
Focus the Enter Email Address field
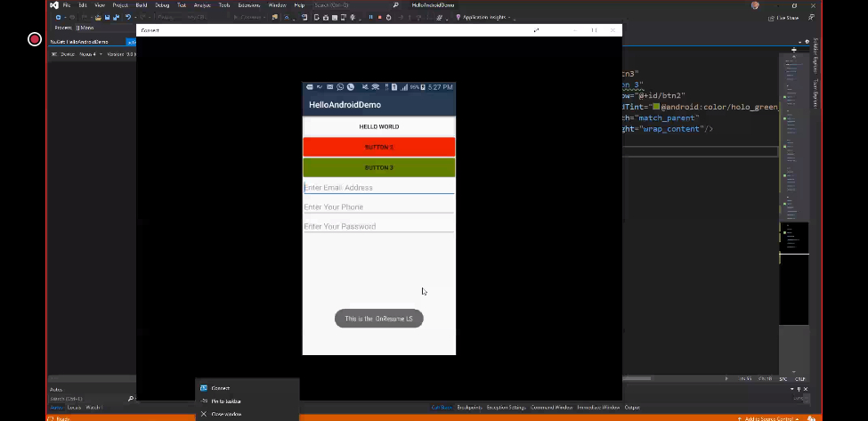379,188
